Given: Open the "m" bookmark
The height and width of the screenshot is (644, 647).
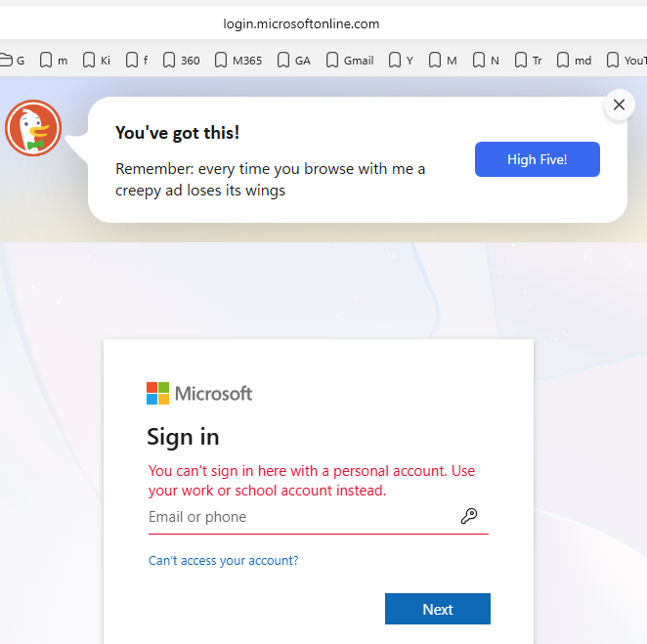Looking at the screenshot, I should click(x=54, y=61).
